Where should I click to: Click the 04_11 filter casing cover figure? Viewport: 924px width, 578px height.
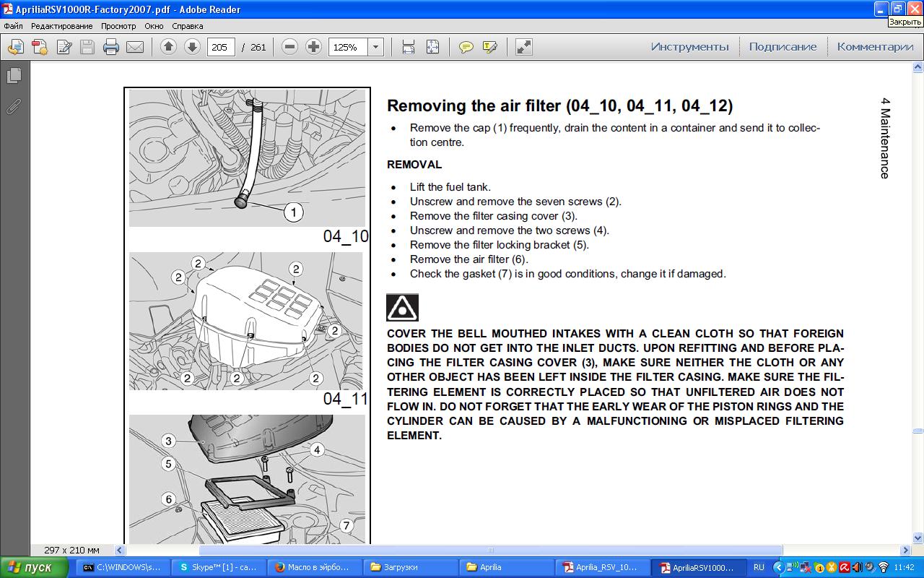pos(248,321)
